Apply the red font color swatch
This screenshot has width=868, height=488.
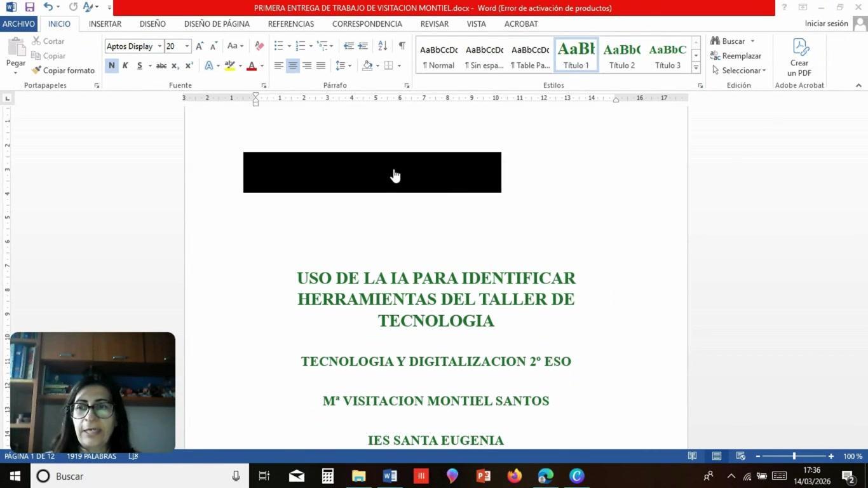pos(252,65)
